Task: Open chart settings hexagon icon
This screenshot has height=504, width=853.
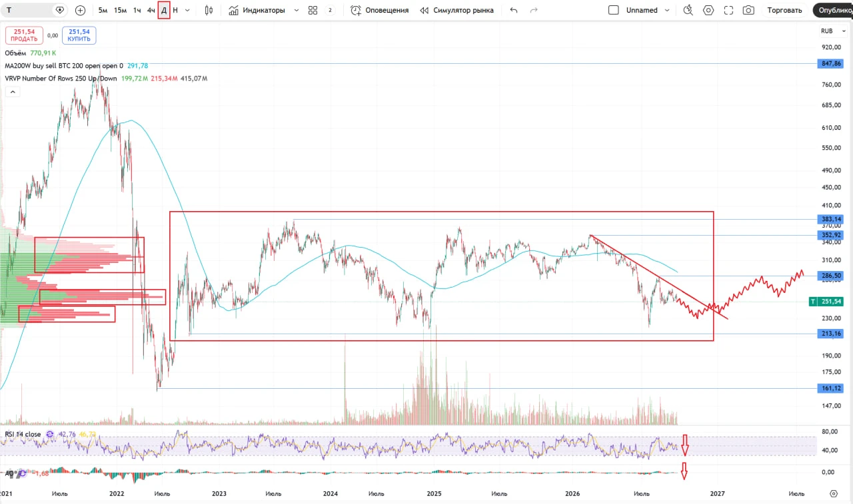Action: click(708, 10)
